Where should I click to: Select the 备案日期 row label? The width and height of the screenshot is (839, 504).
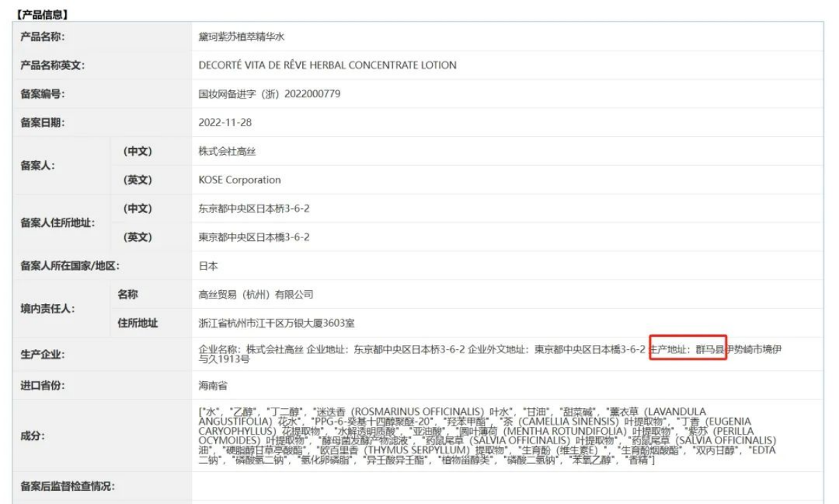point(42,123)
